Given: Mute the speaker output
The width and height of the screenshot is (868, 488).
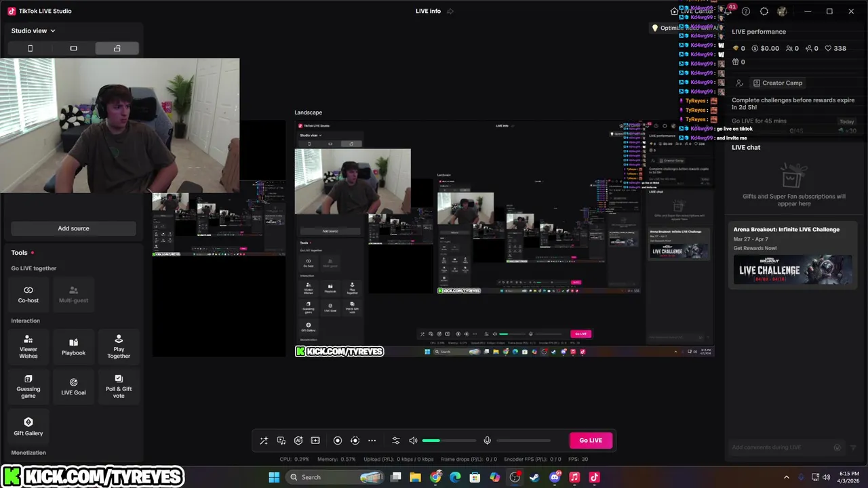Looking at the screenshot, I should pyautogui.click(x=413, y=441).
